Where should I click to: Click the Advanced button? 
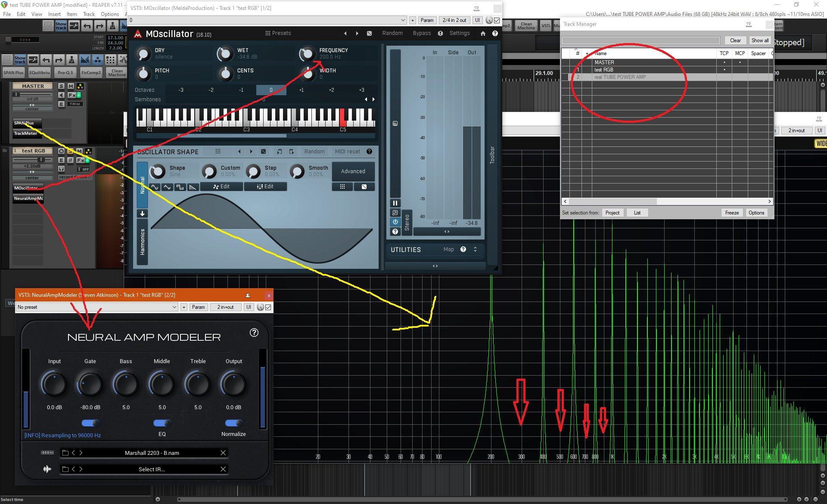click(353, 171)
